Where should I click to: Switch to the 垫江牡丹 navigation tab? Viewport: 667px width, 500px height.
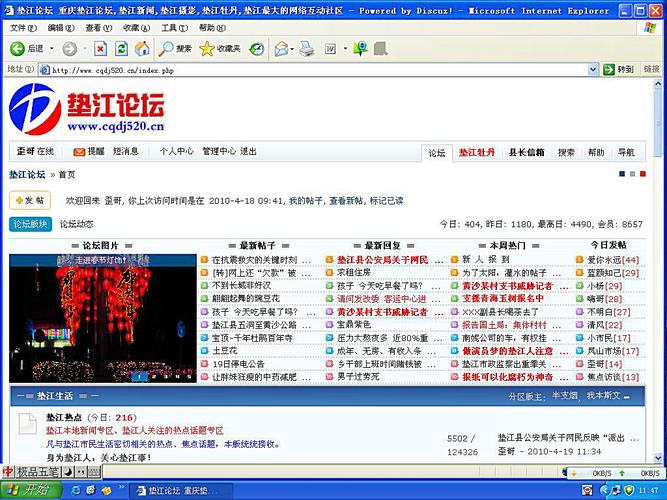(x=477, y=153)
